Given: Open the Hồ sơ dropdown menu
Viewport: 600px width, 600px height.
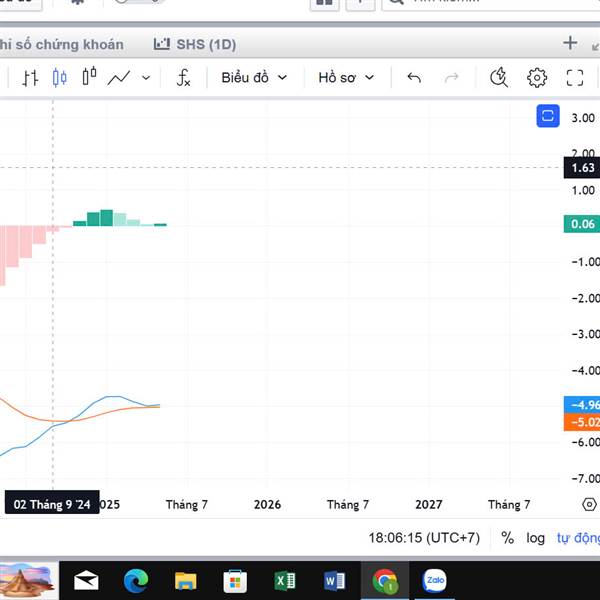Looking at the screenshot, I should (346, 78).
